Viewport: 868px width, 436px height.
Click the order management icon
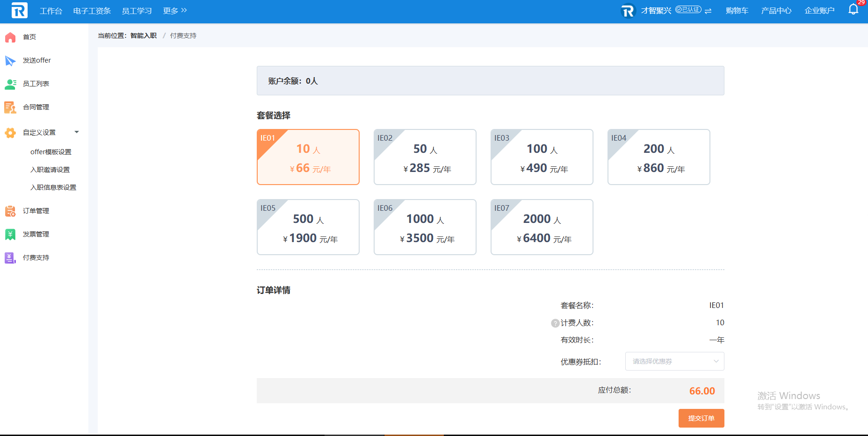coord(10,211)
